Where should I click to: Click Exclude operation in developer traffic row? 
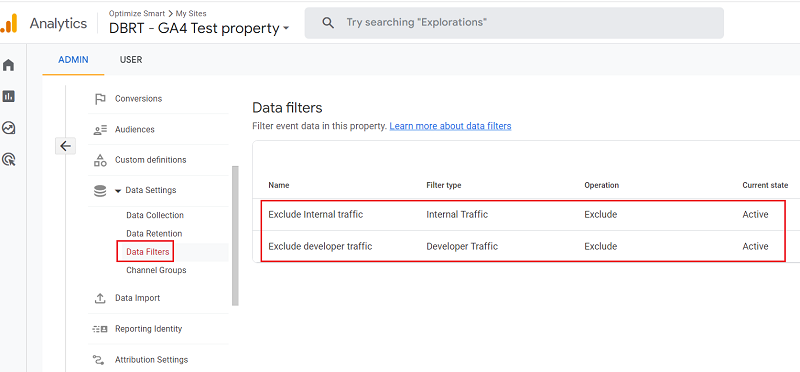[x=601, y=246]
